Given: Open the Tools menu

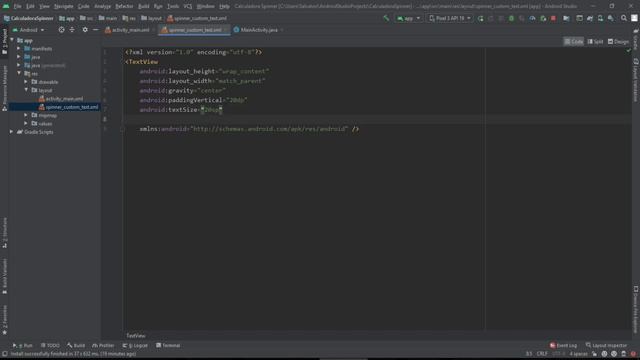Looking at the screenshot, I should [173, 6].
